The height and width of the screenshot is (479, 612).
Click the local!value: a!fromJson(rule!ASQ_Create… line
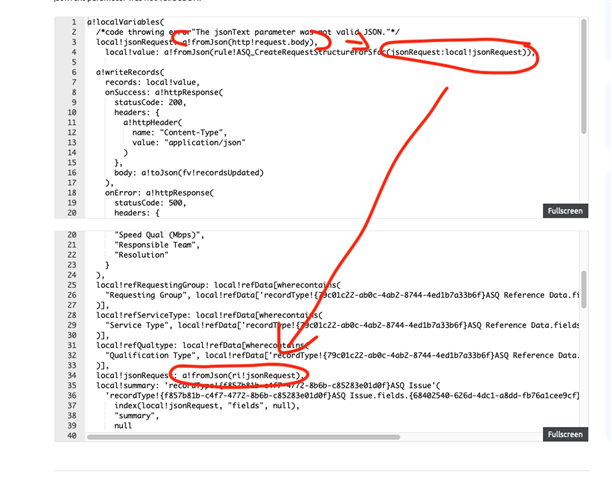pos(320,52)
